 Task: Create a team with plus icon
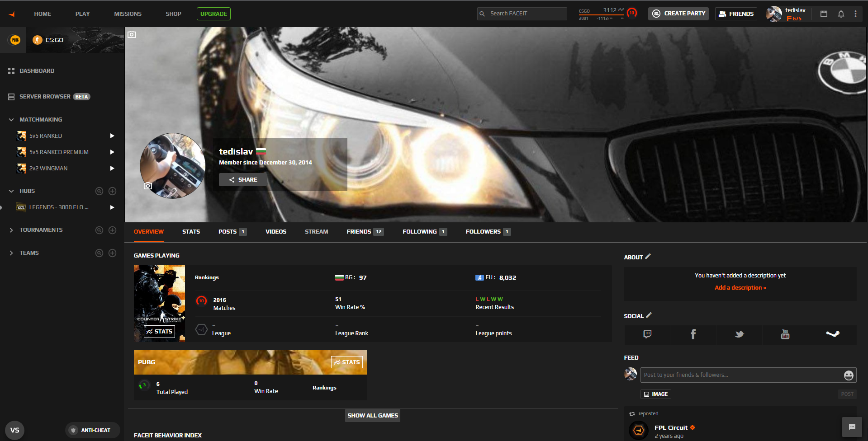(113, 253)
